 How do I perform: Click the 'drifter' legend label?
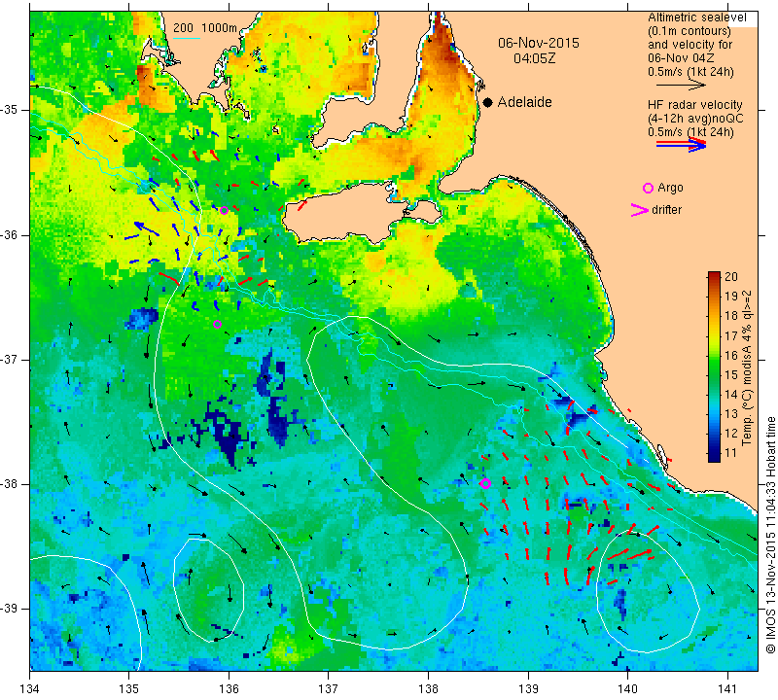(x=666, y=210)
